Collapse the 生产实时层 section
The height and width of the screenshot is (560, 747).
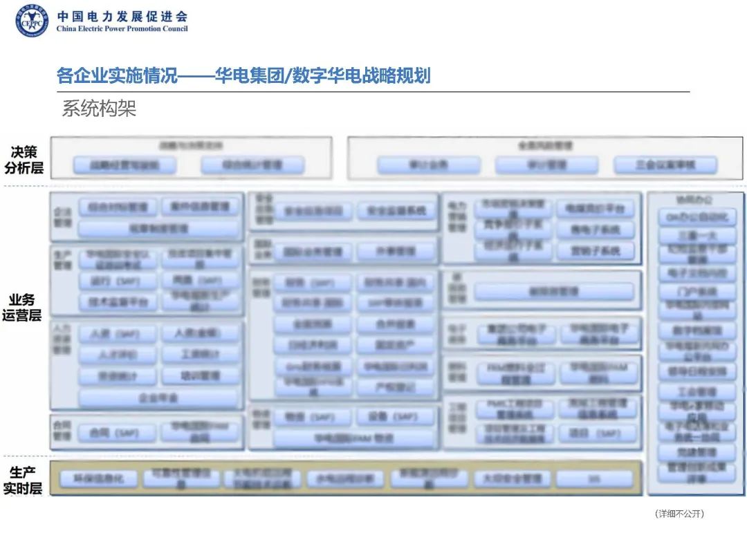coord(24,476)
